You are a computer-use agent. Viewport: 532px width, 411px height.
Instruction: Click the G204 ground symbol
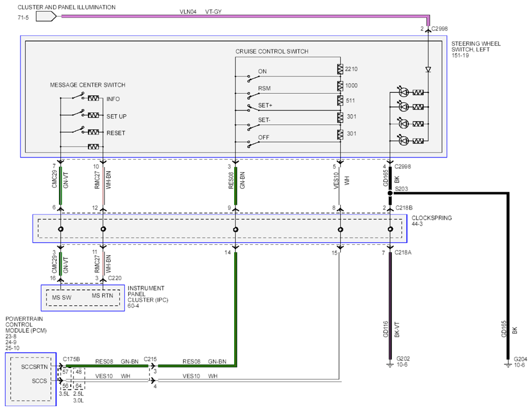pyautogui.click(x=508, y=365)
